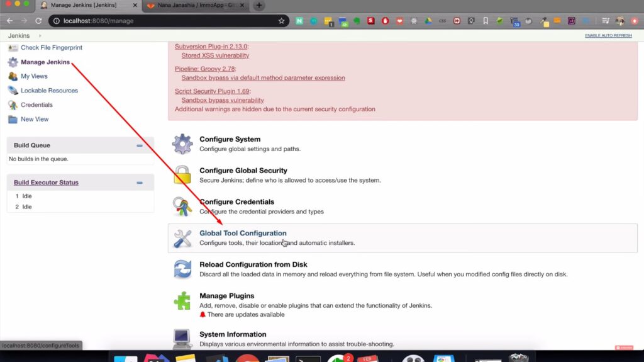644x362 pixels.
Task: Click executor 2 Idle row
Action: click(x=80, y=207)
